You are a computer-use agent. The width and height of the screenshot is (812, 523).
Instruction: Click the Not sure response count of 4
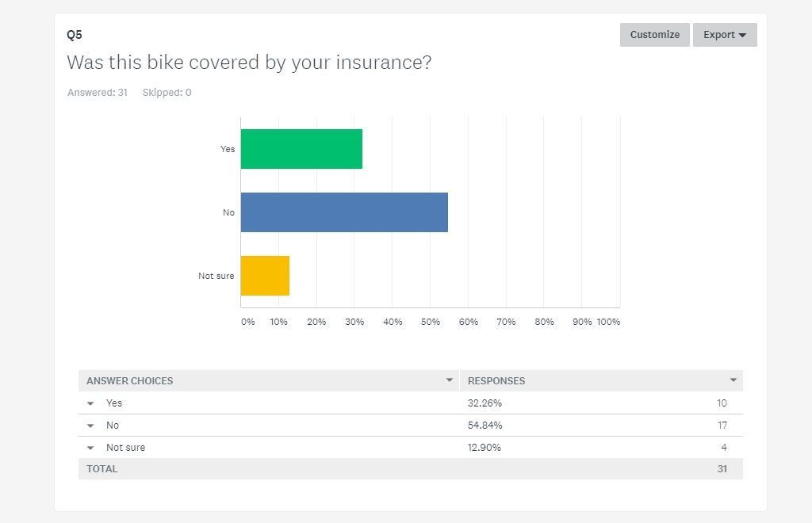pyautogui.click(x=723, y=448)
